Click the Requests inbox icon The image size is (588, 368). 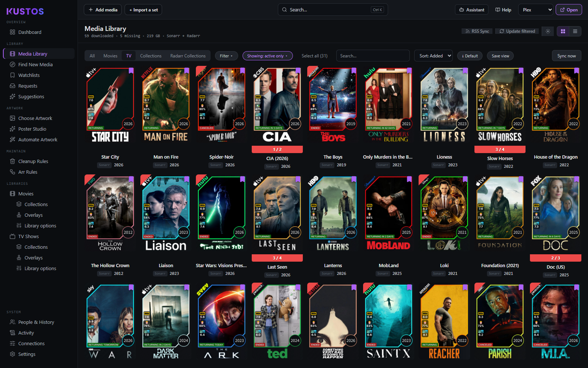coord(12,86)
